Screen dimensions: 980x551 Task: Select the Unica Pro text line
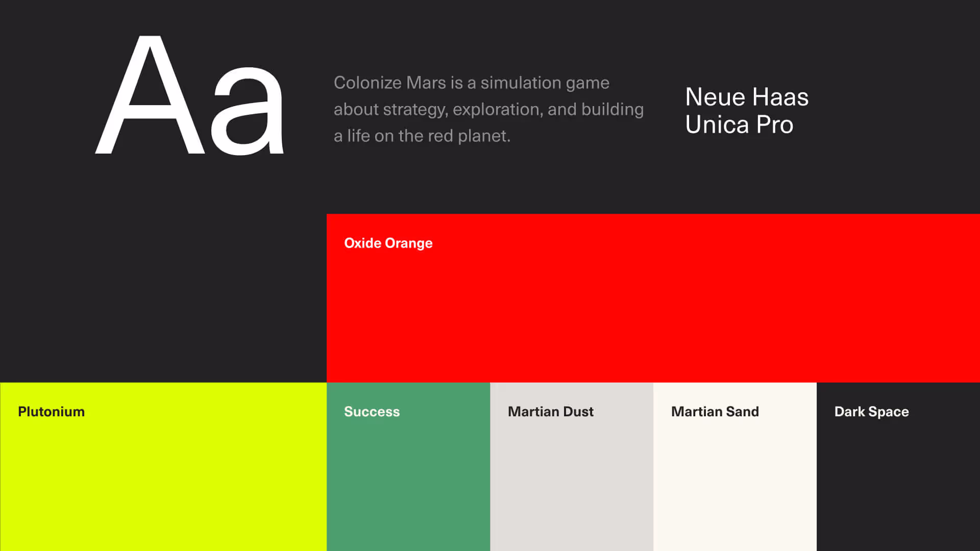pos(739,124)
